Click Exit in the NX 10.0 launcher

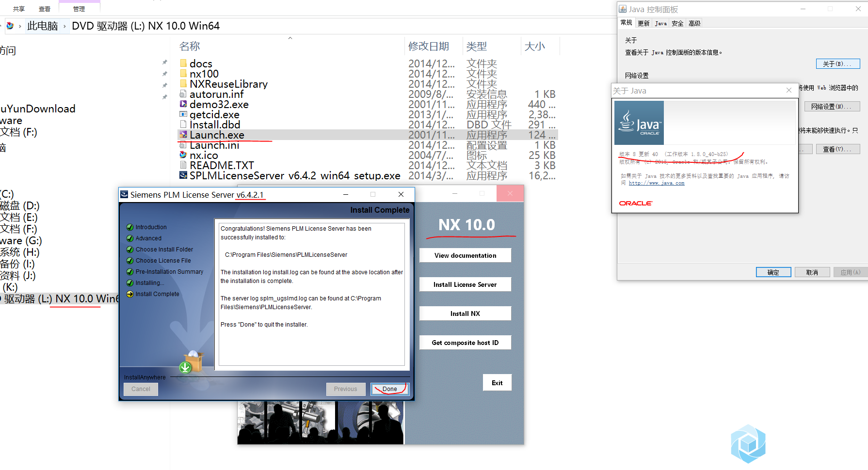497,383
